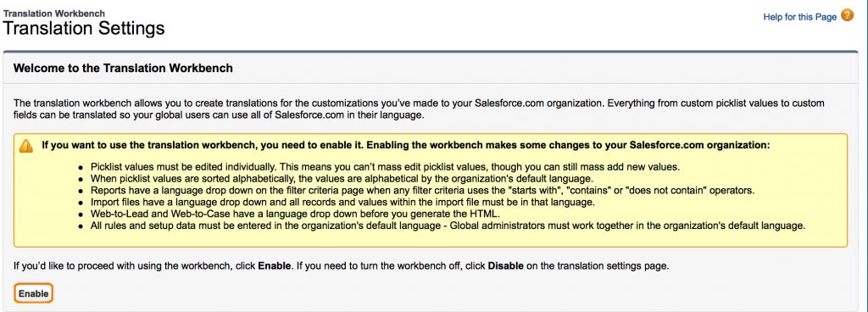868x312 pixels.
Task: Click the Translation Settings page title
Action: pos(84,28)
